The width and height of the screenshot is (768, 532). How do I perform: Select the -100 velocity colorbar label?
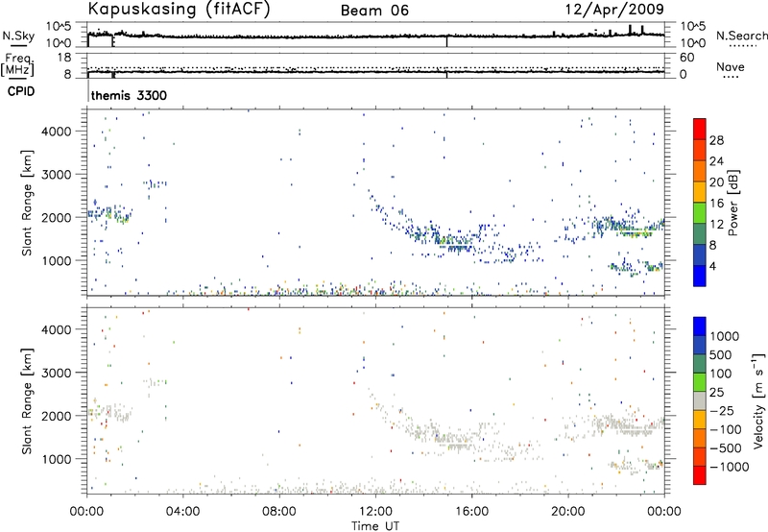tap(727, 429)
